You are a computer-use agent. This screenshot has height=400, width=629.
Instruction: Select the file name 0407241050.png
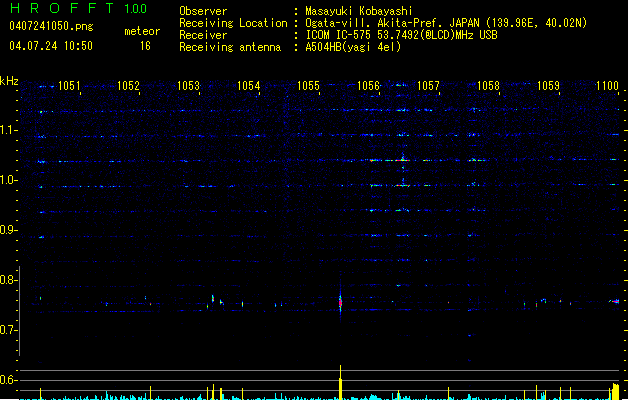(x=51, y=26)
